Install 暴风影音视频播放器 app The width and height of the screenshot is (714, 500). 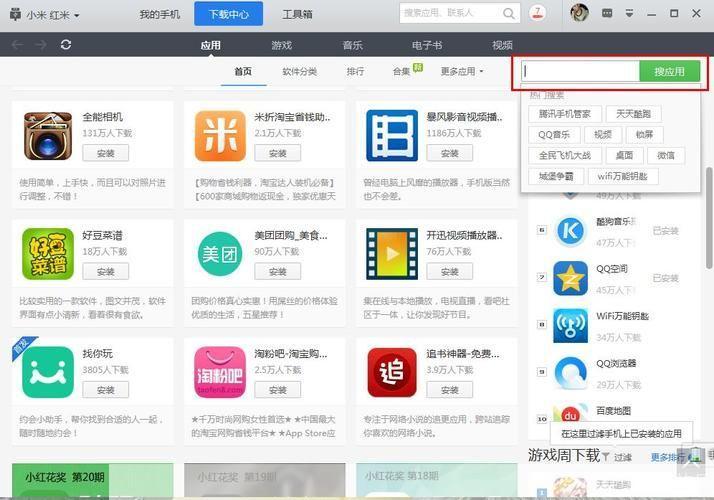click(x=450, y=153)
